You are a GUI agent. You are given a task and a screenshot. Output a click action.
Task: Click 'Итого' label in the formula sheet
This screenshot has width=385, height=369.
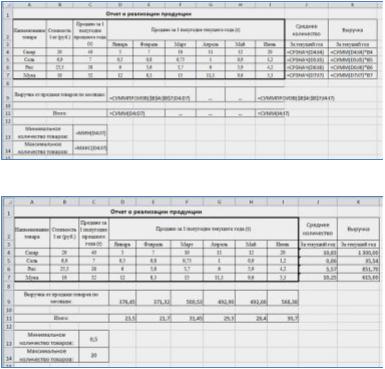click(x=60, y=114)
